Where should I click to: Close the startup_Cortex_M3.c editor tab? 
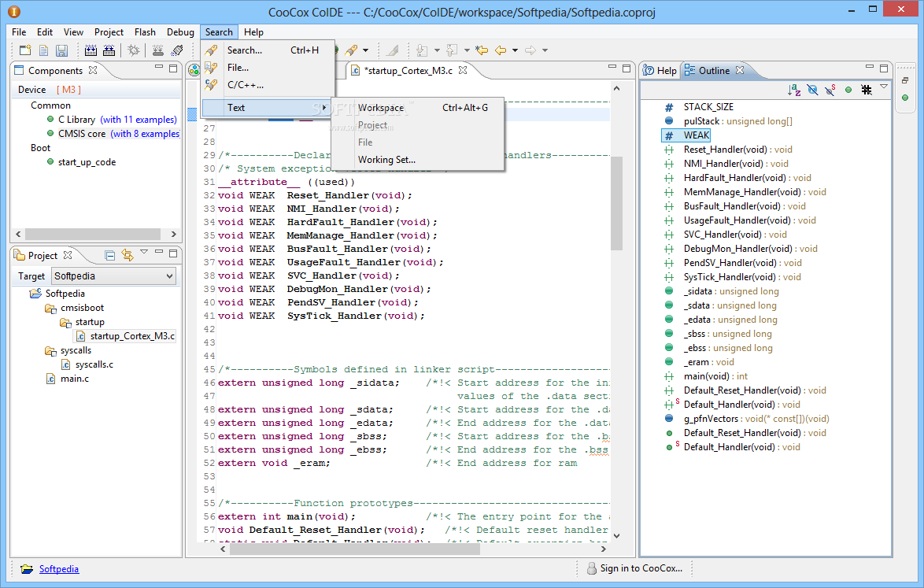click(463, 70)
